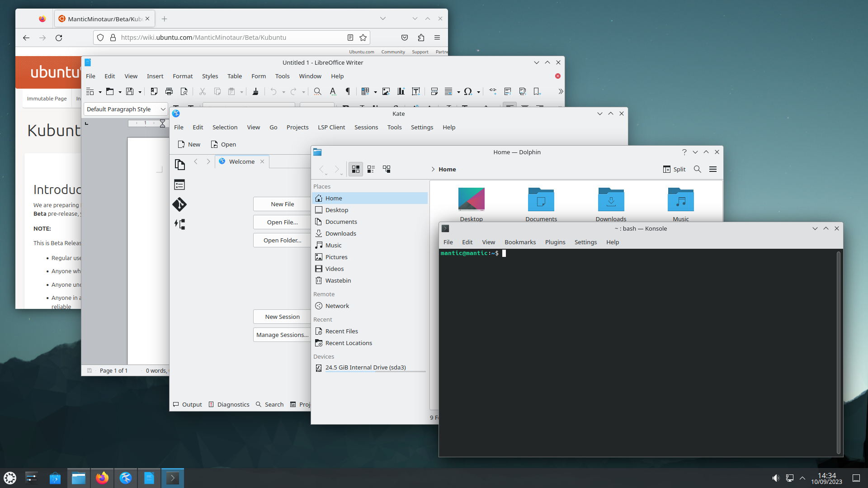Open Print Preview in Writer toolbar

(184, 91)
